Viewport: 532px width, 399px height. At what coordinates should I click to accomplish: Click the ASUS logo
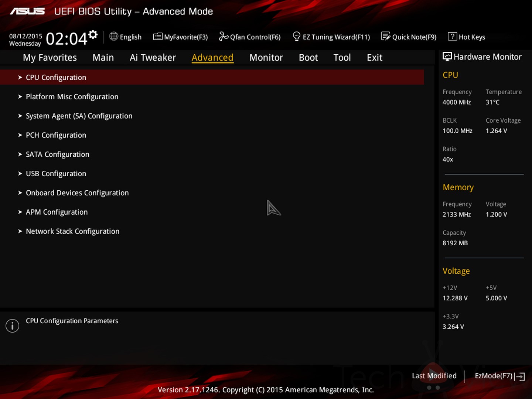pos(27,11)
